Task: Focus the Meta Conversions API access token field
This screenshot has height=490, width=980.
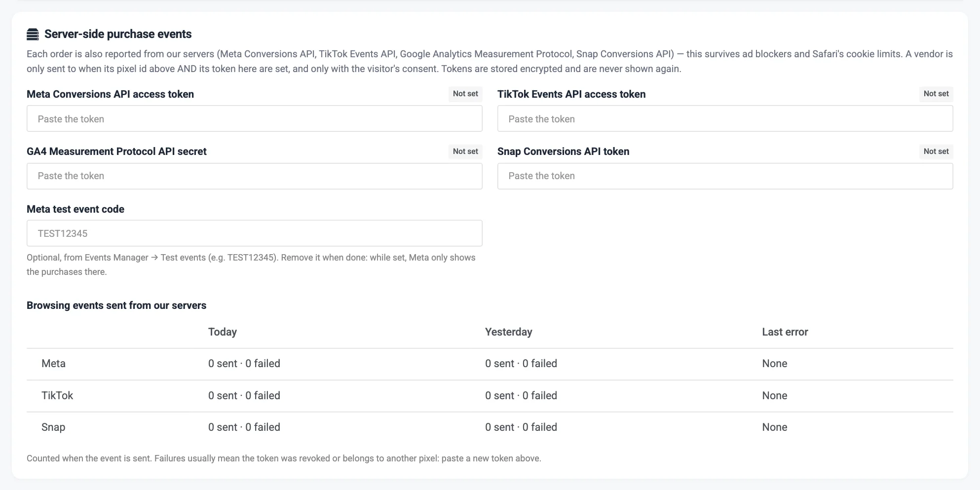Action: [254, 118]
